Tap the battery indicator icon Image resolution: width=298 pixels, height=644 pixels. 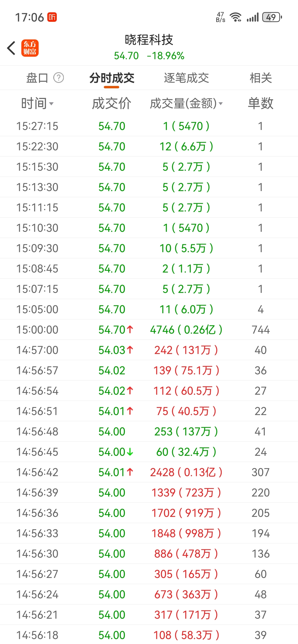click(272, 17)
